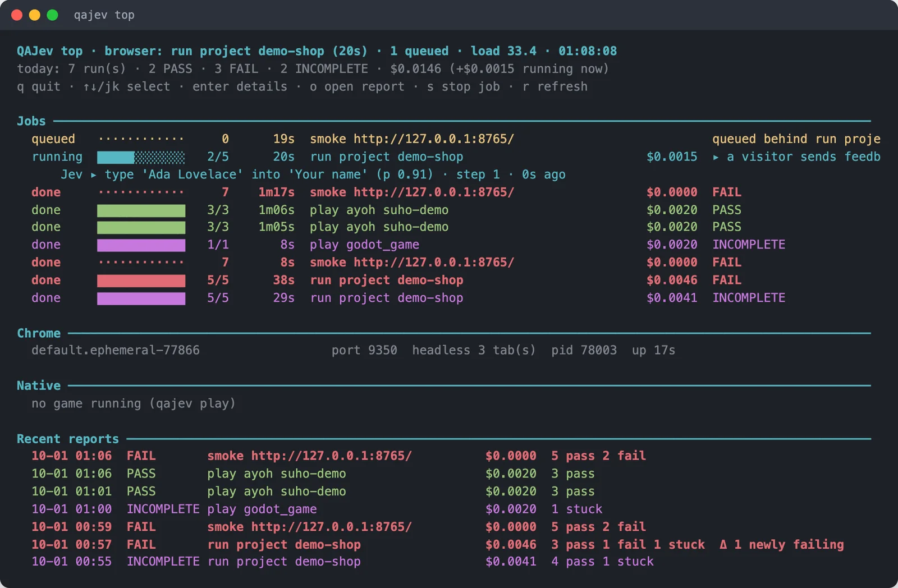Select the failed smoke job lasting 8s

(386, 262)
